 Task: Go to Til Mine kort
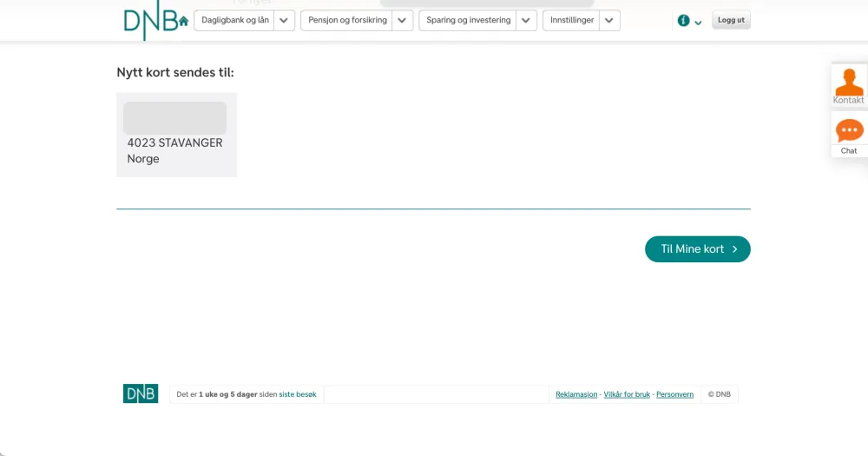(x=697, y=249)
